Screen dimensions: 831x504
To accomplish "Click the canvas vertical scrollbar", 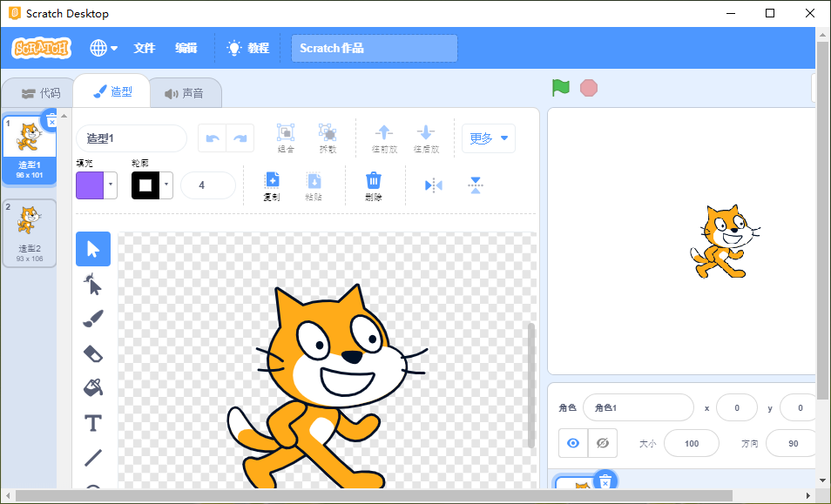I will pos(531,386).
